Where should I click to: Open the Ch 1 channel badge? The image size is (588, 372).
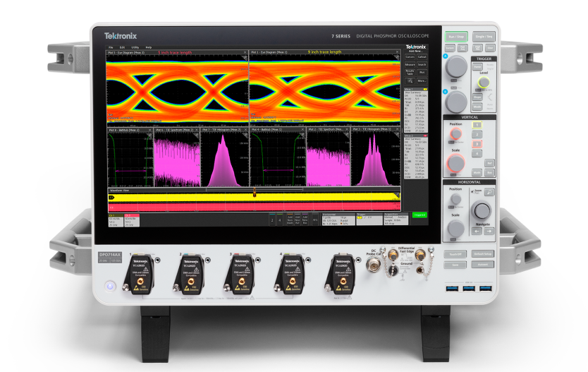click(x=116, y=220)
